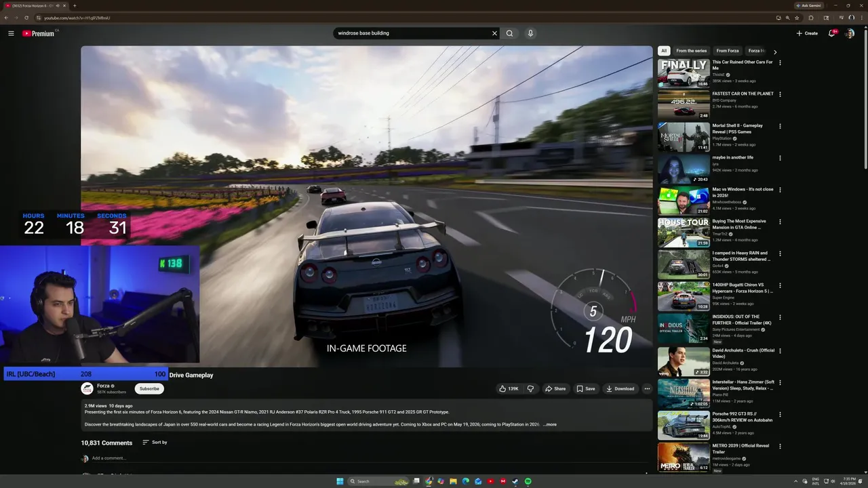
Task: Select 'From Forza' filter chip
Action: point(728,51)
